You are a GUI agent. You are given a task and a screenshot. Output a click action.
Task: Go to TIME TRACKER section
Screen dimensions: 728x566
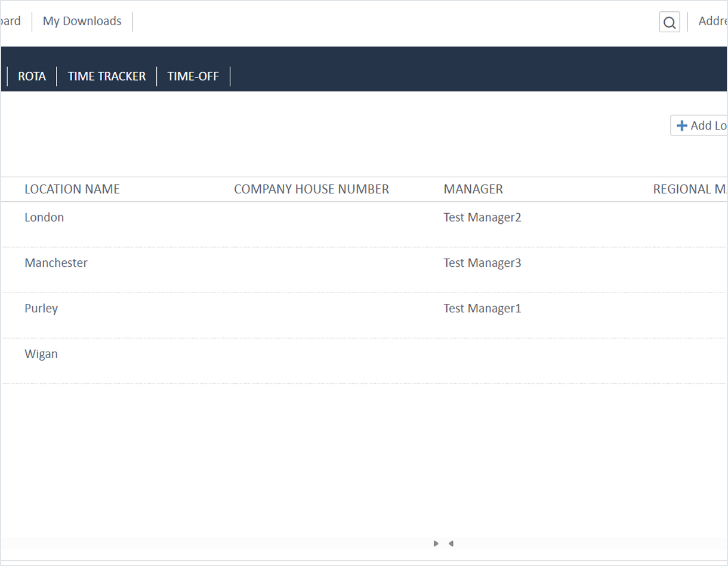coord(107,76)
